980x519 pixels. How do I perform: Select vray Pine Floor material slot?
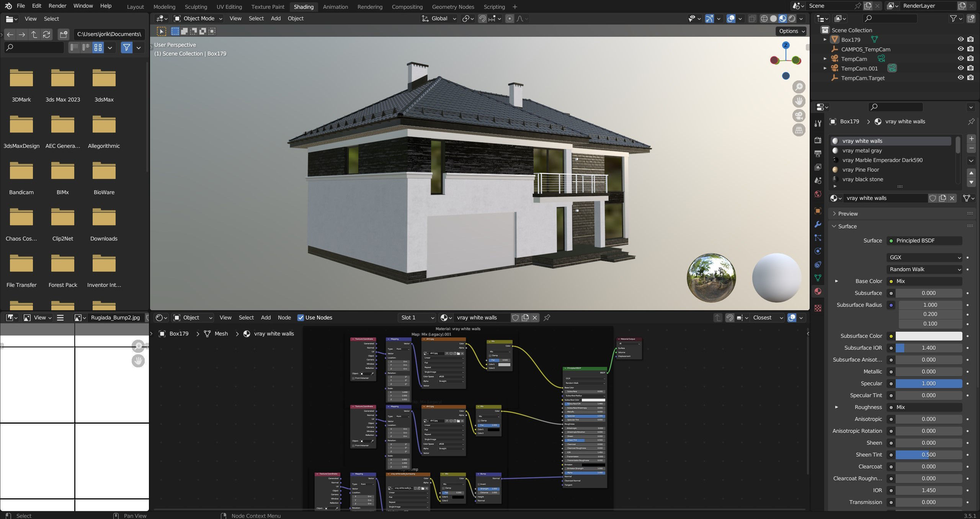tap(890, 170)
